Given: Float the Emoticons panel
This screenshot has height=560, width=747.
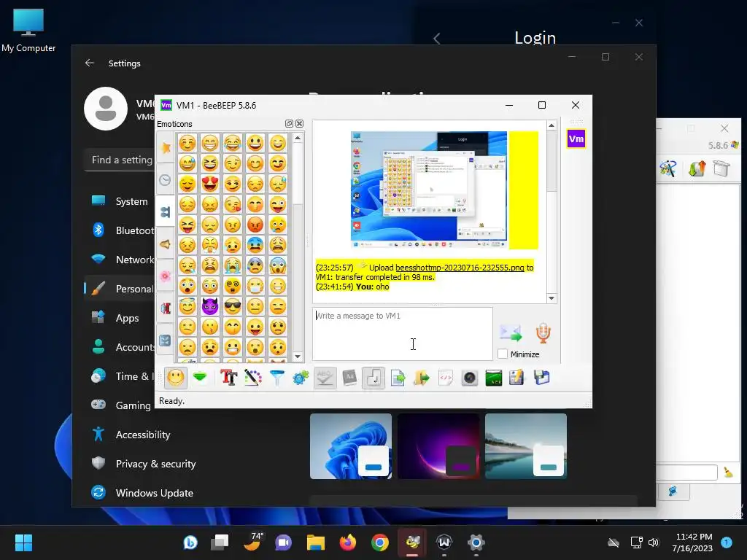Looking at the screenshot, I should click(x=289, y=124).
